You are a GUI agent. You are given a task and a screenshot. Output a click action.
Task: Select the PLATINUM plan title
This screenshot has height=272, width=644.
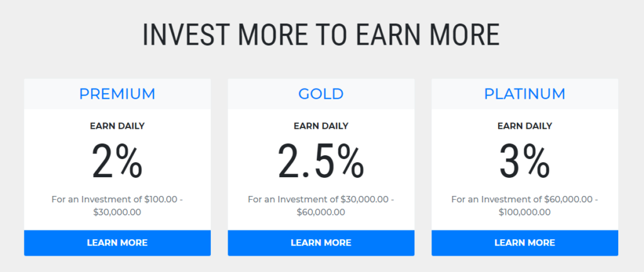(x=525, y=94)
